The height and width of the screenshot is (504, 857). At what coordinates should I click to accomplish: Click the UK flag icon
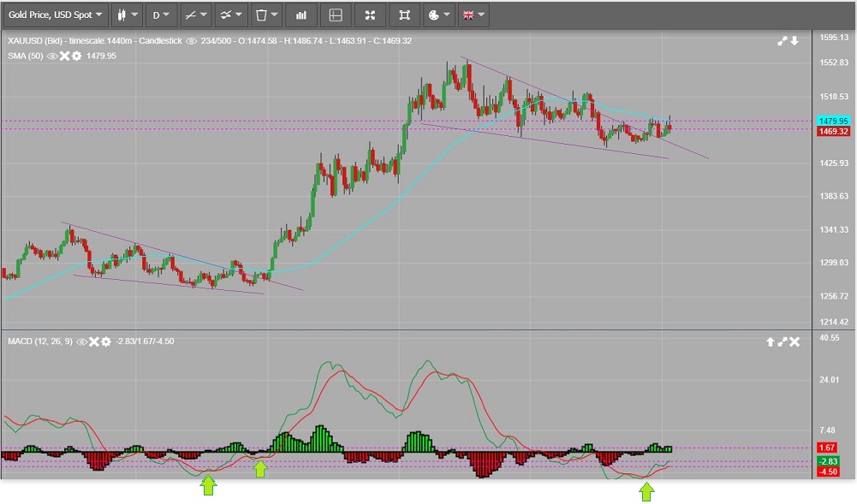468,15
